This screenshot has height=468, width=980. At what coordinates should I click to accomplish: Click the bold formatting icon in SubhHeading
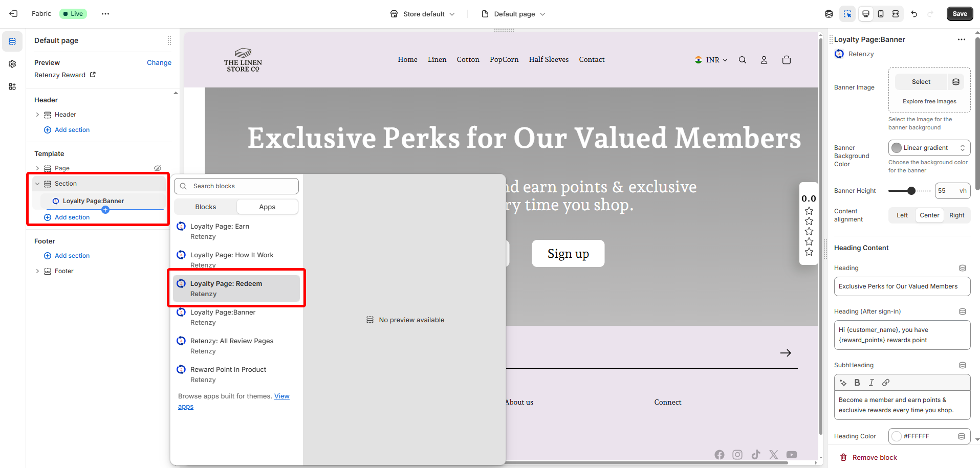tap(857, 383)
